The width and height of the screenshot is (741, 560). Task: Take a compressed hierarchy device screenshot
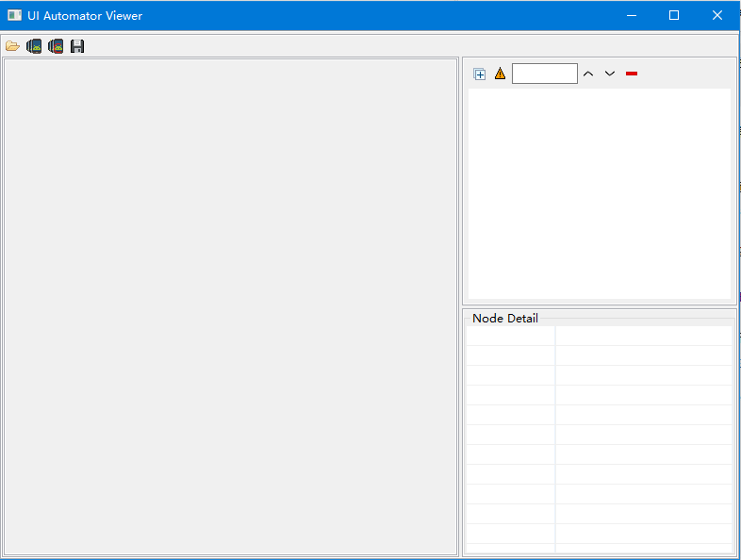[x=56, y=46]
